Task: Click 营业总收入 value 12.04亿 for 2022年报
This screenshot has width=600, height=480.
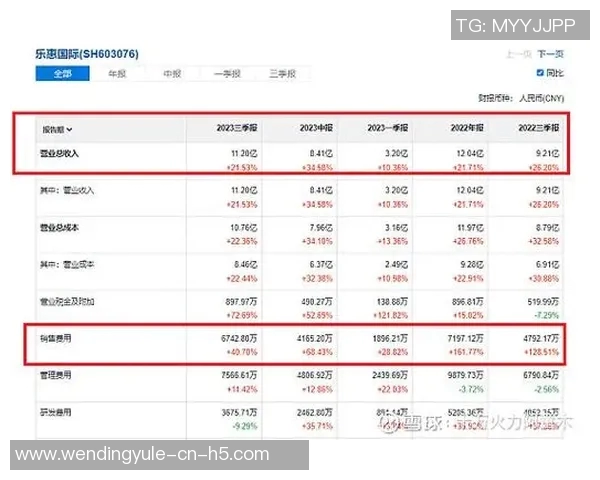Action: click(x=470, y=153)
